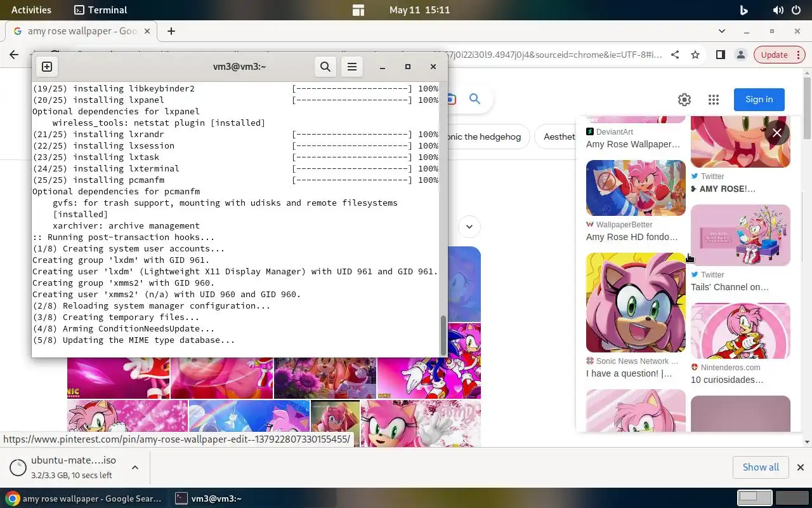Switch to Chrome window in the taskbar
Screen dimensions: 812x508
(84, 498)
